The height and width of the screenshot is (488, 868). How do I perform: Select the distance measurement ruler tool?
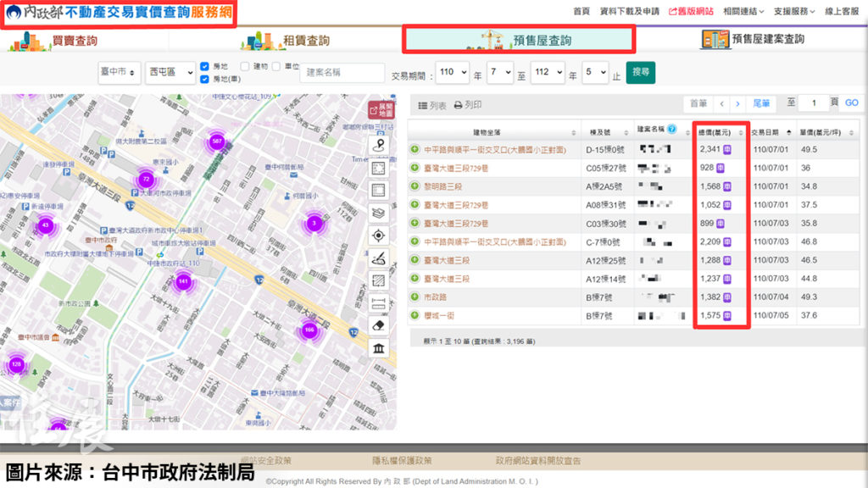(x=379, y=303)
